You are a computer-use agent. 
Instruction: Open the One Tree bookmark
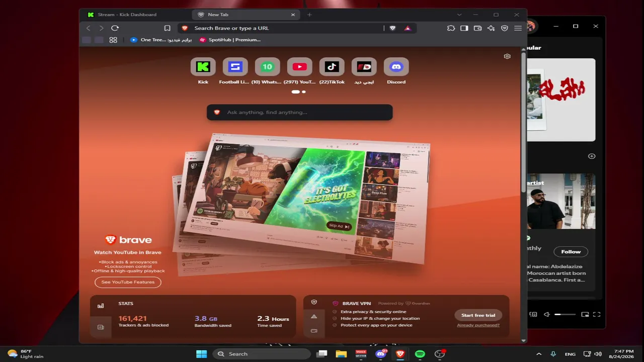coord(161,40)
